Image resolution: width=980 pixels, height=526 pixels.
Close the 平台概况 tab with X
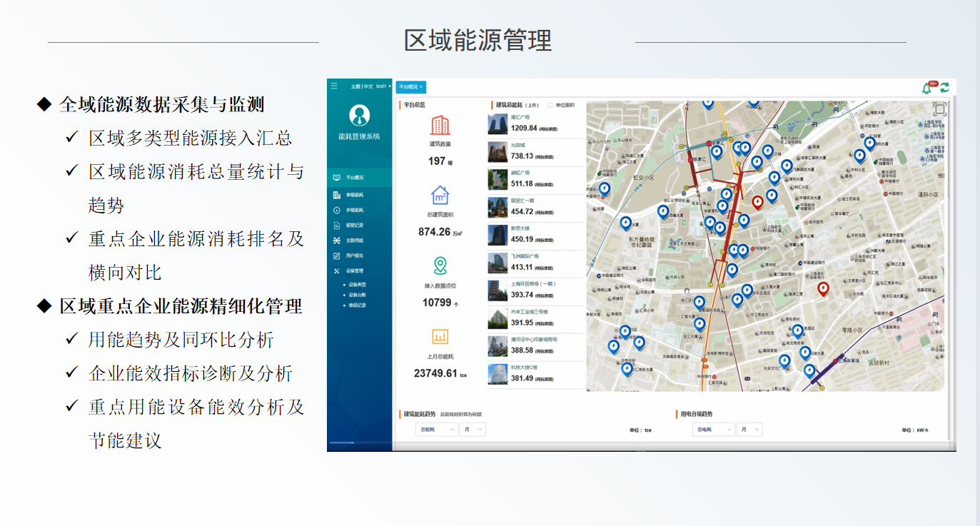pos(421,86)
